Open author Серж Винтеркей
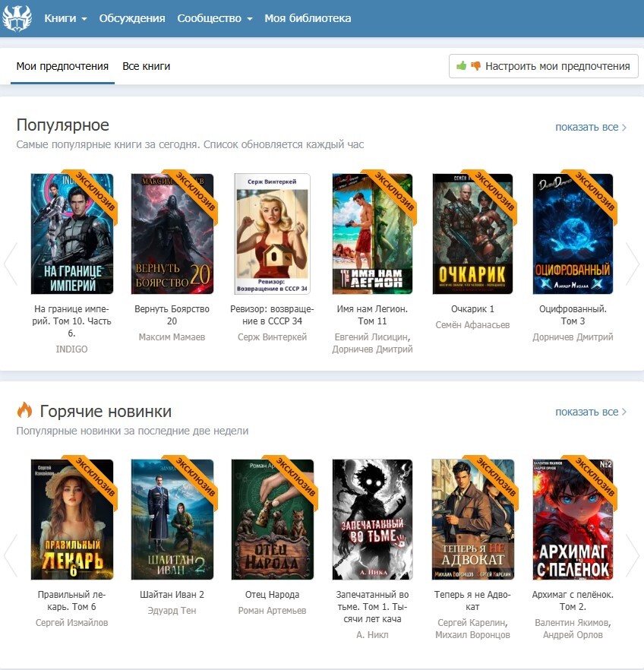 point(272,337)
